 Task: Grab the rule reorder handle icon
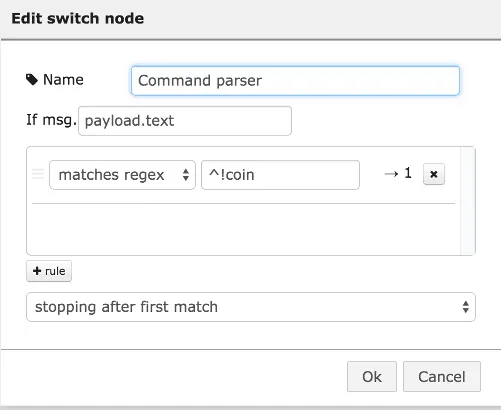coord(38,174)
